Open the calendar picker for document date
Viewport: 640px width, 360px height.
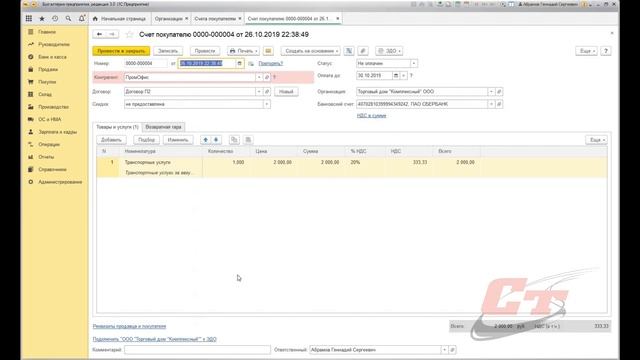pyautogui.click(x=240, y=63)
